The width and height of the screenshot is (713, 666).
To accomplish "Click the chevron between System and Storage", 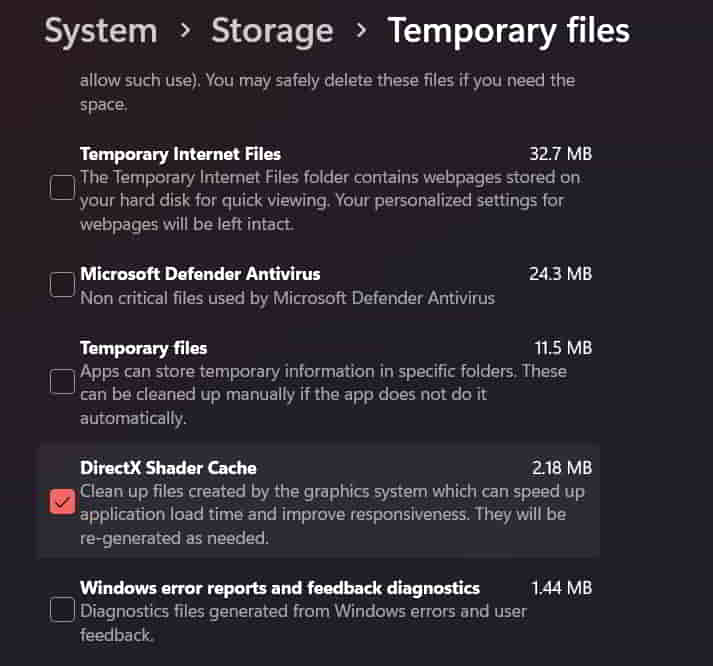I will tap(184, 31).
